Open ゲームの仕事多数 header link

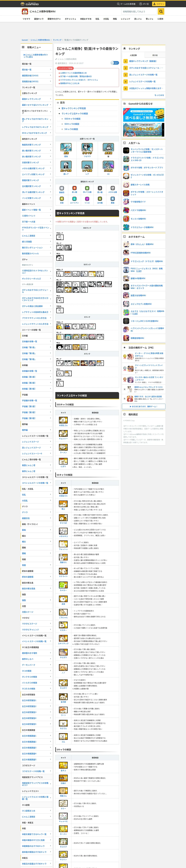(x=126, y=4)
